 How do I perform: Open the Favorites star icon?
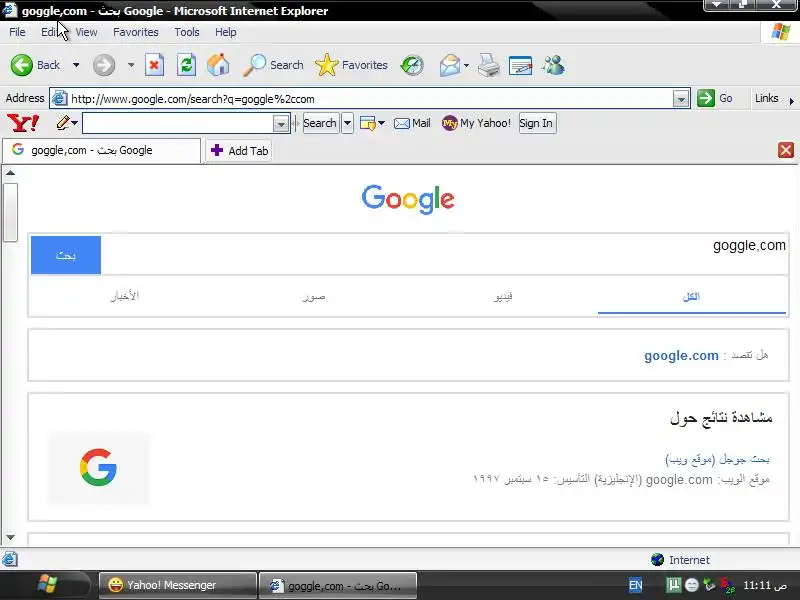pos(327,65)
